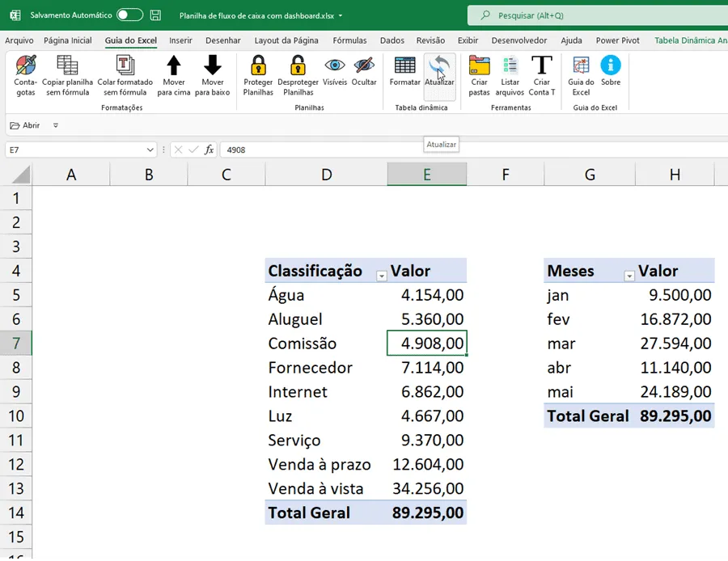The width and height of the screenshot is (728, 561).
Task: Toggle the Salvamento Automático switch
Action: (129, 15)
